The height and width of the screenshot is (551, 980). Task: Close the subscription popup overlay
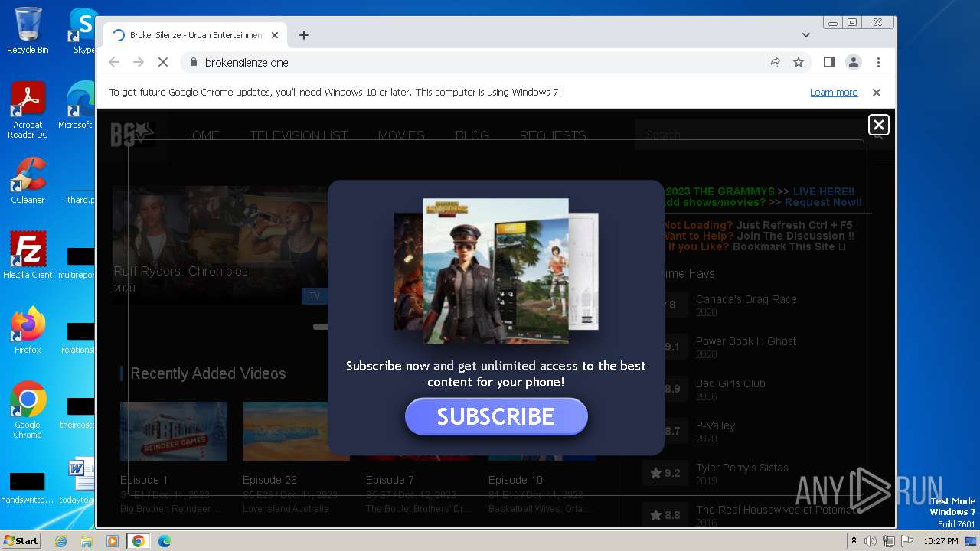tap(878, 125)
